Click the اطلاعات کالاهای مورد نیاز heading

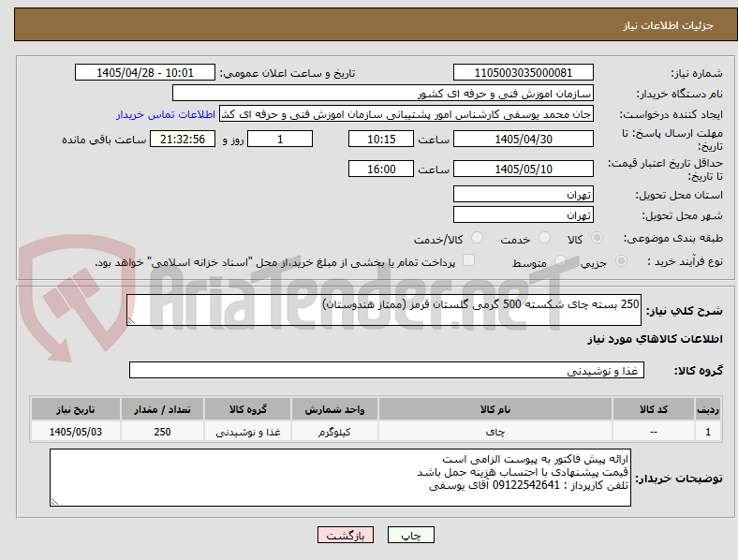(x=655, y=339)
